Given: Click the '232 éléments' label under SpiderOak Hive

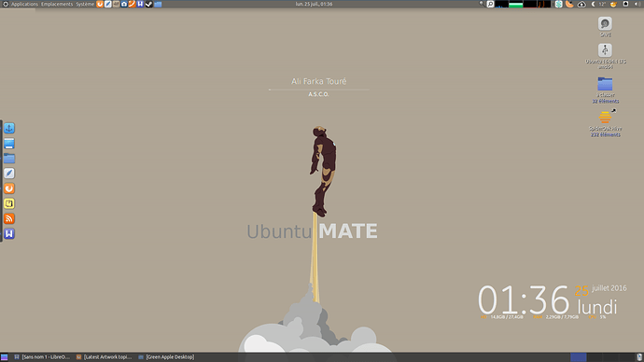Looking at the screenshot, I should point(606,134).
